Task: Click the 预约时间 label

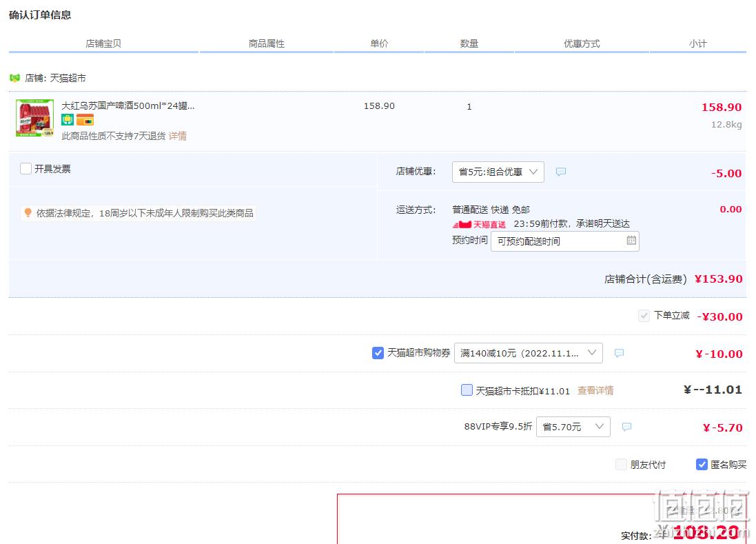Action: point(470,240)
